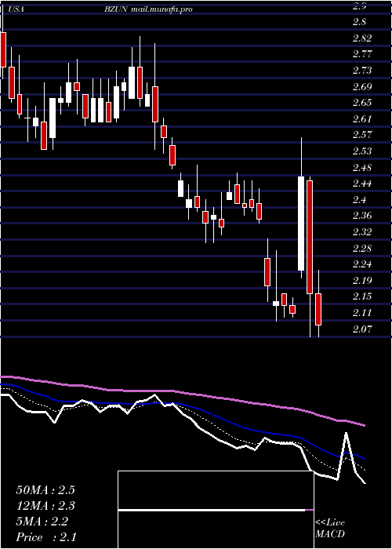This screenshot has height=549, width=392.
Task: Click the last red candle on the chart
Action: pyautogui.click(x=318, y=310)
